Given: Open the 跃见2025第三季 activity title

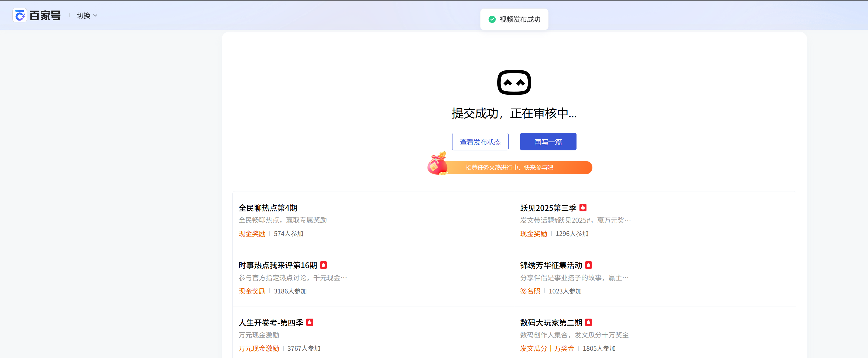Looking at the screenshot, I should click(548, 208).
